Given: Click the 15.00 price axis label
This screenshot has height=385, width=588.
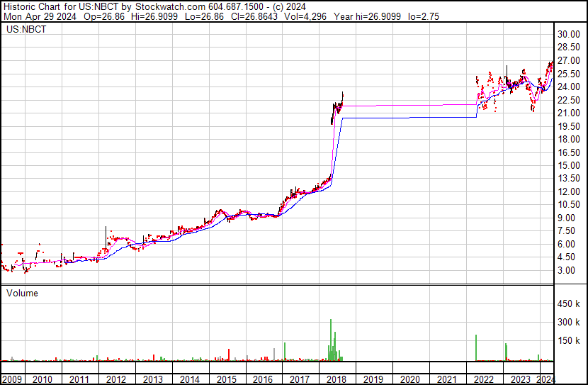Looking at the screenshot, I should [x=569, y=165].
